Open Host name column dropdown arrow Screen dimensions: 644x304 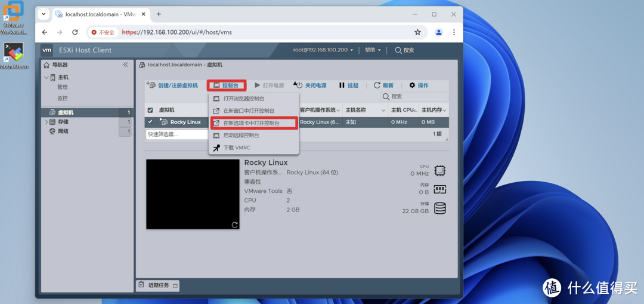coord(383,110)
